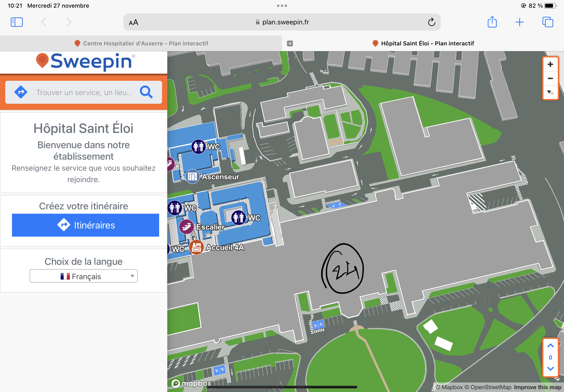Open the tab overview icon
564x392 pixels.
point(547,22)
